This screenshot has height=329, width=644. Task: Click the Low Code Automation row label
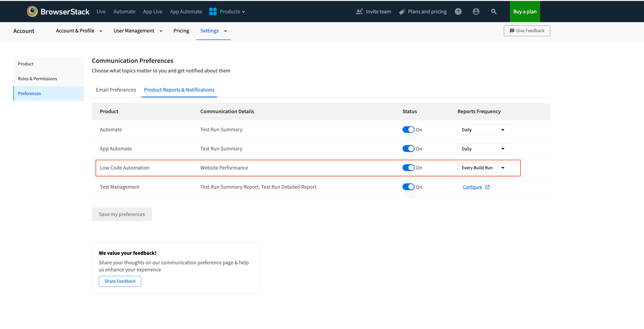coord(125,168)
